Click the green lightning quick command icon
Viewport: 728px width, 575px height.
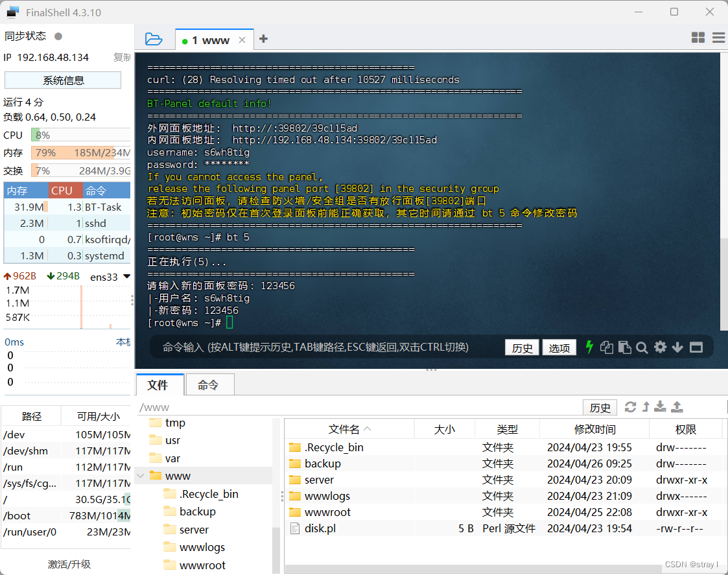pyautogui.click(x=589, y=347)
